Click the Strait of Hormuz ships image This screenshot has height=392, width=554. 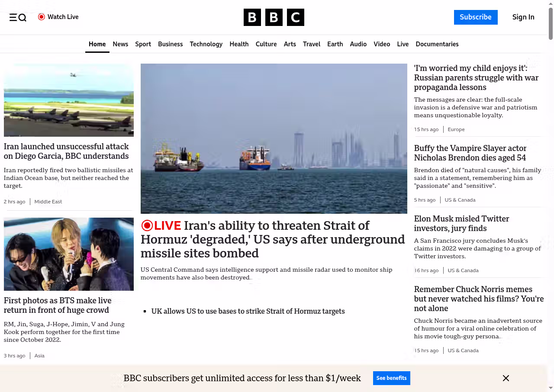(x=274, y=138)
